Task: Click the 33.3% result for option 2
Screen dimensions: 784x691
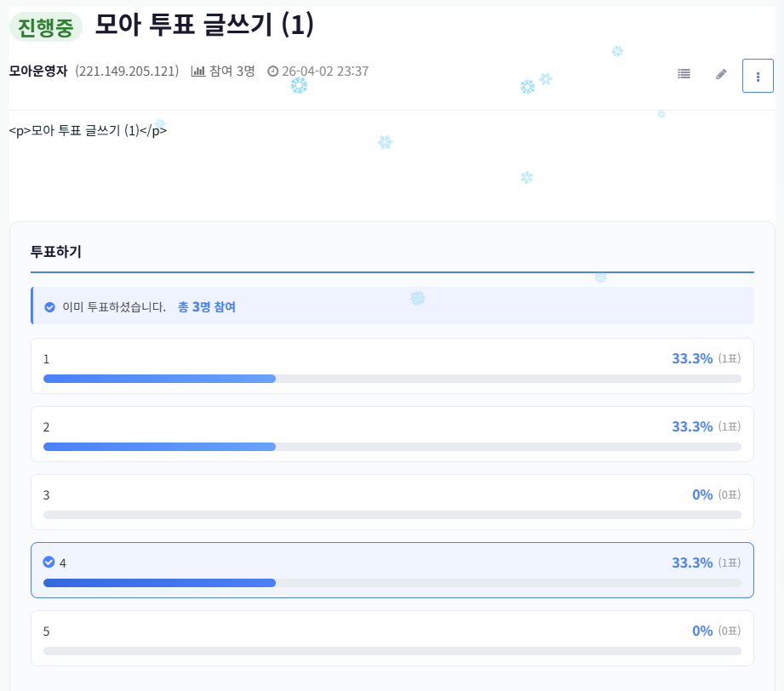Action: click(692, 426)
